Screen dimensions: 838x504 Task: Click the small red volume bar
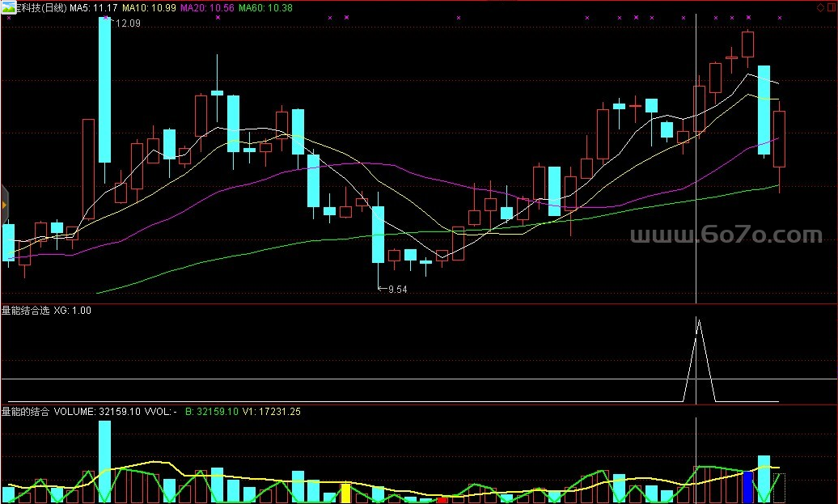pos(442,500)
